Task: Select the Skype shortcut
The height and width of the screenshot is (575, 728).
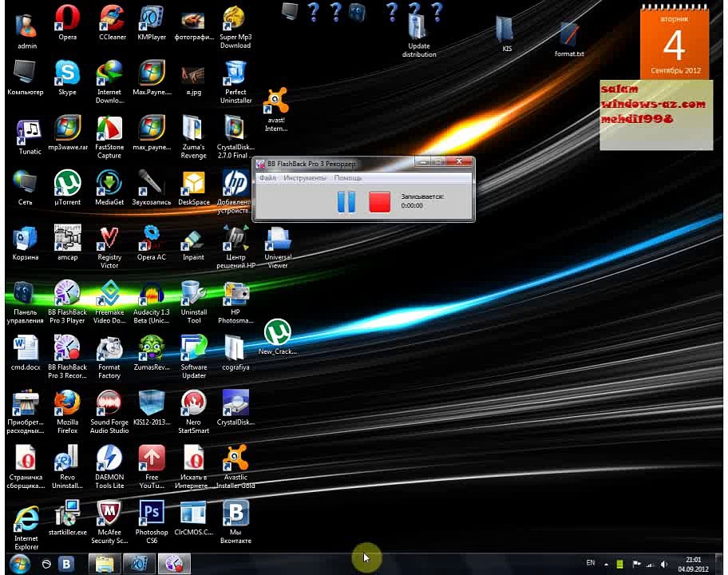Action: (67, 78)
